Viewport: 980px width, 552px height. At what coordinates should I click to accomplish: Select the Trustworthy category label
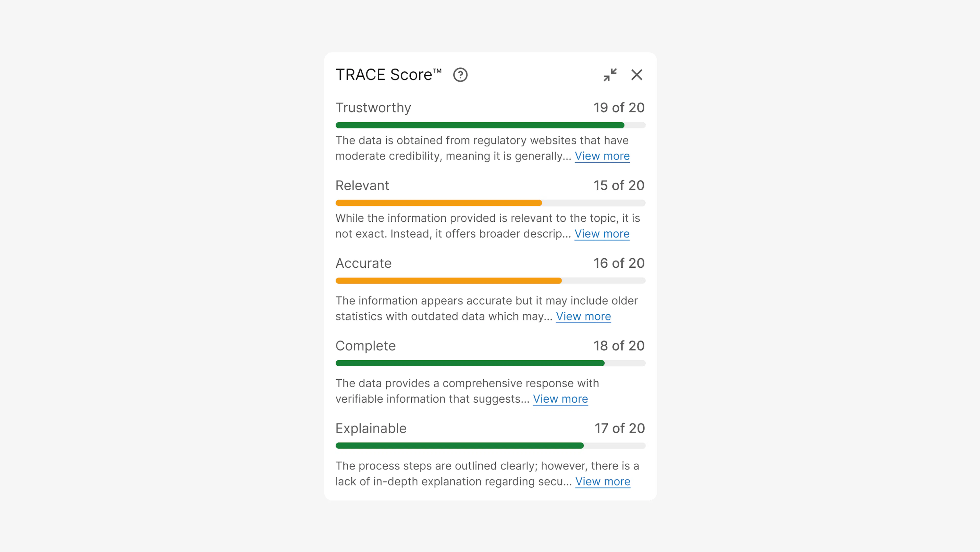click(373, 108)
